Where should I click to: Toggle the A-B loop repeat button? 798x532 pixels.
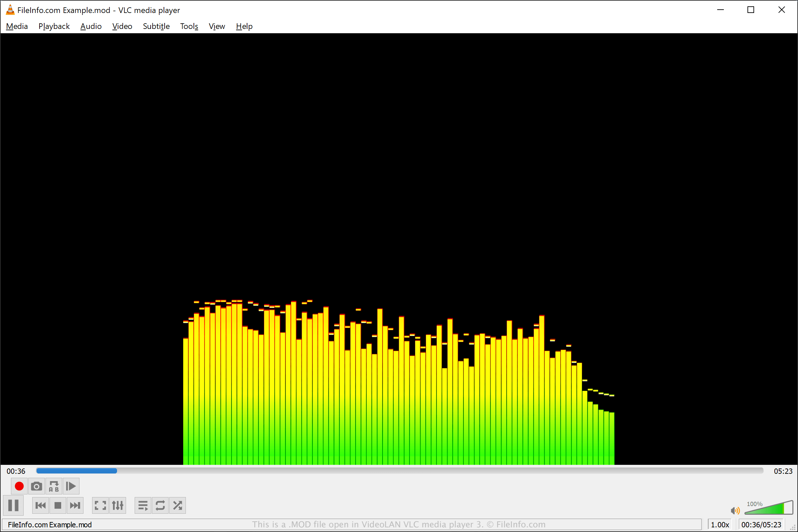pyautogui.click(x=54, y=486)
